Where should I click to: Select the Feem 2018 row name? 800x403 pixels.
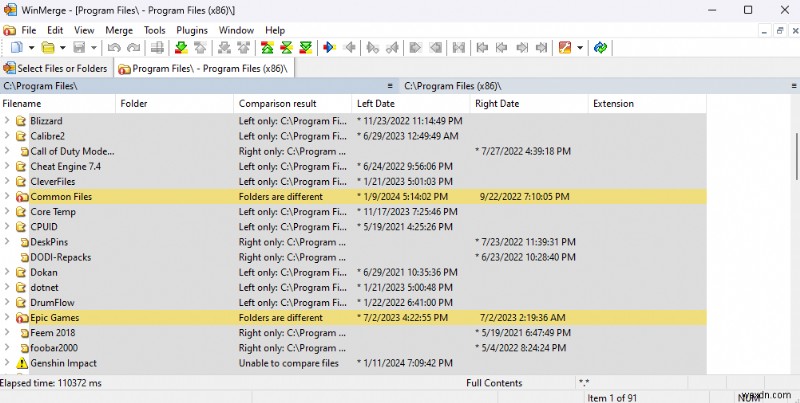(x=53, y=333)
